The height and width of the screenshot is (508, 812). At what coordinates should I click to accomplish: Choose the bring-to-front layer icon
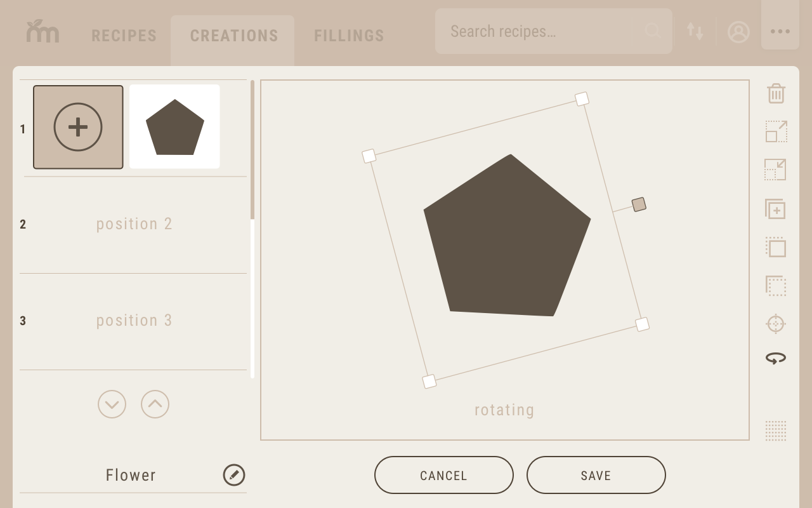[776, 247]
